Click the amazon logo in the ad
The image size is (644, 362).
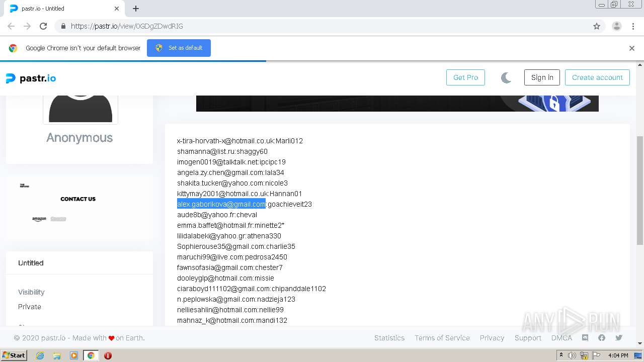(39, 219)
